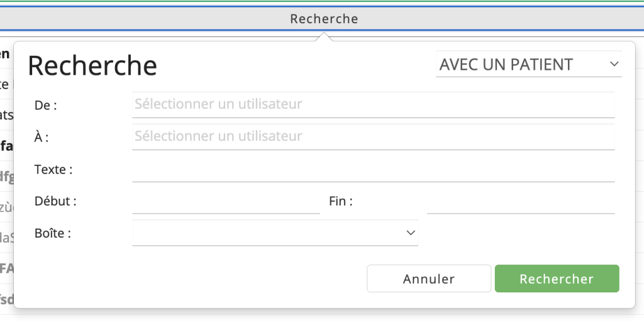
Task: Click the "Texte :" label
Action: [53, 170]
